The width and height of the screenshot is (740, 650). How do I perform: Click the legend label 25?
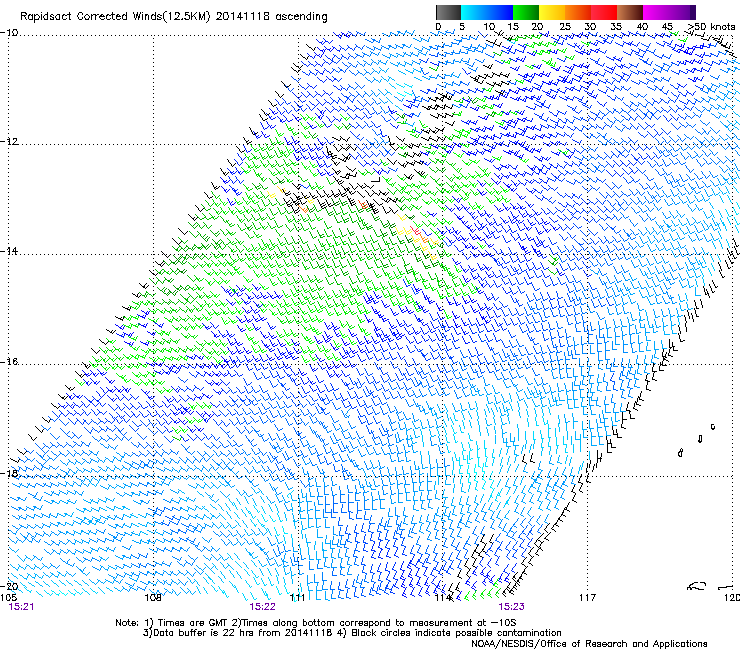565,27
